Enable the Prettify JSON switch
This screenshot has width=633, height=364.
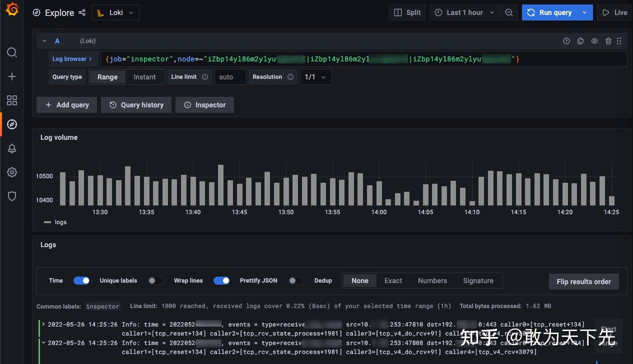pyautogui.click(x=296, y=281)
